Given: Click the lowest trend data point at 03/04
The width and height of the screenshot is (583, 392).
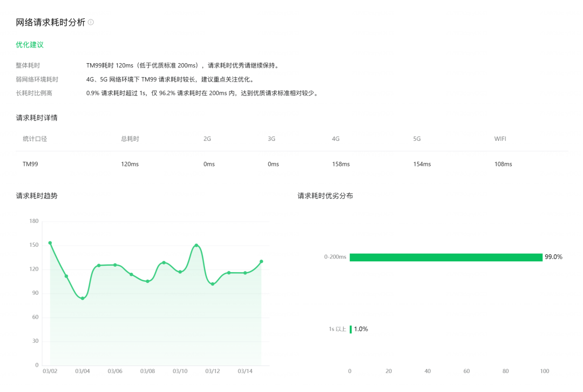Looking at the screenshot, I should point(83,298).
